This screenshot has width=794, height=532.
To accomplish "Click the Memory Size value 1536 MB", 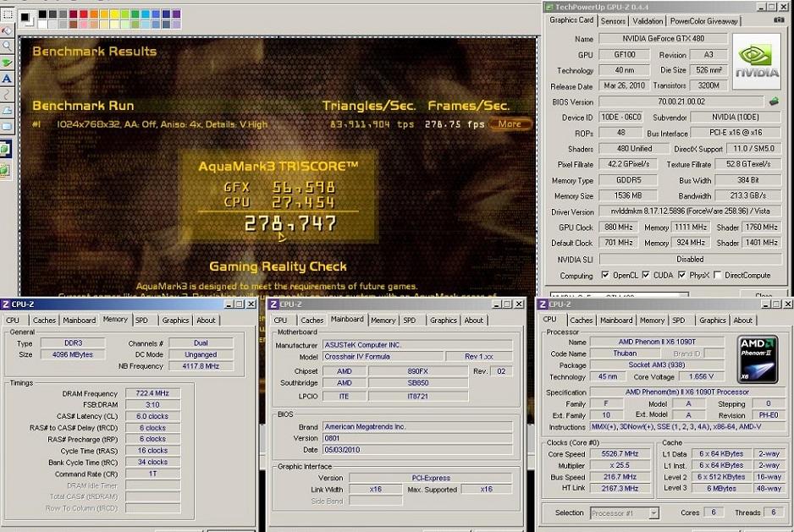I will 628,195.
